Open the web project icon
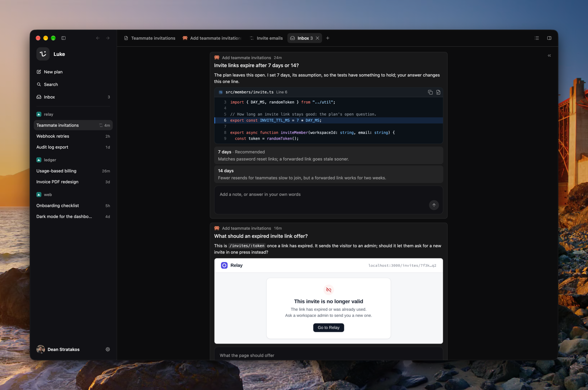The height and width of the screenshot is (390, 588). [x=39, y=194]
